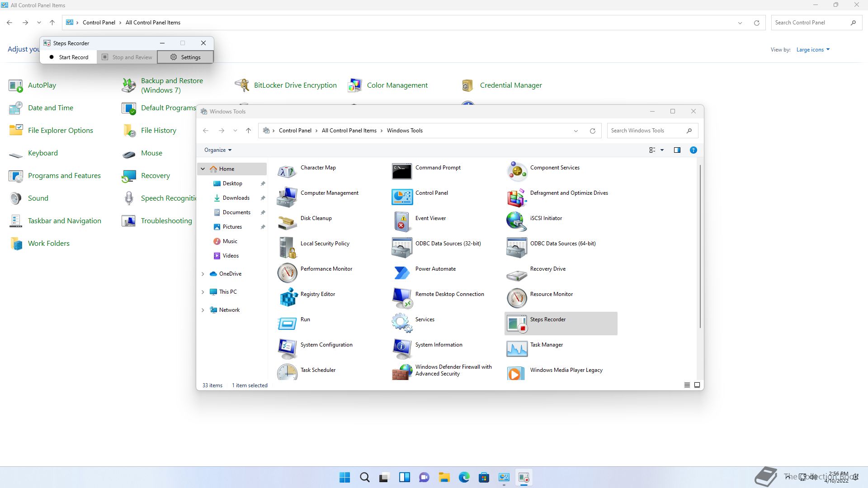Open Control Panel icon in Windows Tools
The image size is (868, 488).
(x=402, y=197)
